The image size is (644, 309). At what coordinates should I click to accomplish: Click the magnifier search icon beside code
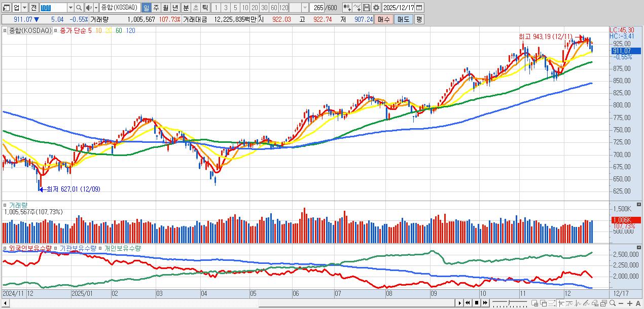(x=79, y=8)
